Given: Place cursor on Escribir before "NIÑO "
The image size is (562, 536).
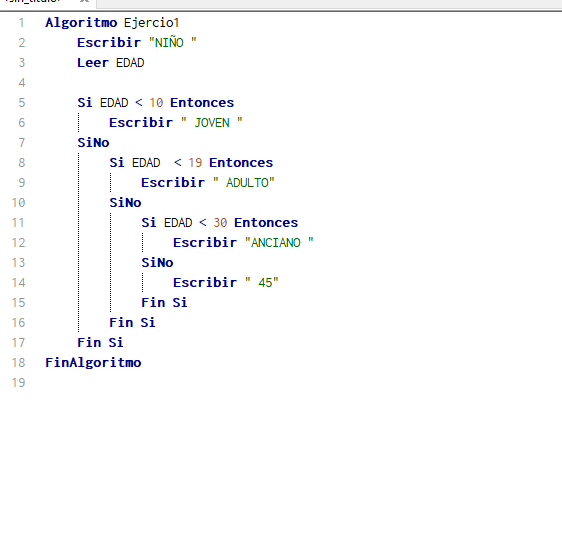Looking at the screenshot, I should pyautogui.click(x=109, y=43).
